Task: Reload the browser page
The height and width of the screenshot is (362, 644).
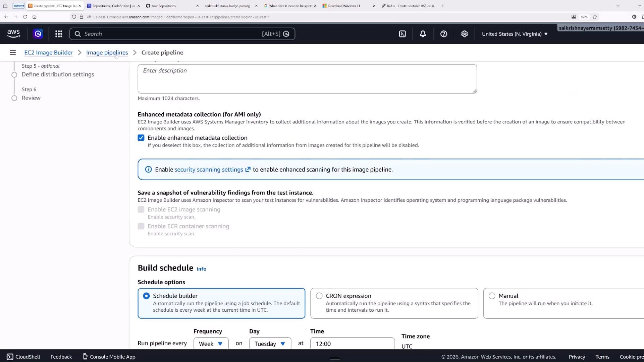Action: pyautogui.click(x=25, y=17)
